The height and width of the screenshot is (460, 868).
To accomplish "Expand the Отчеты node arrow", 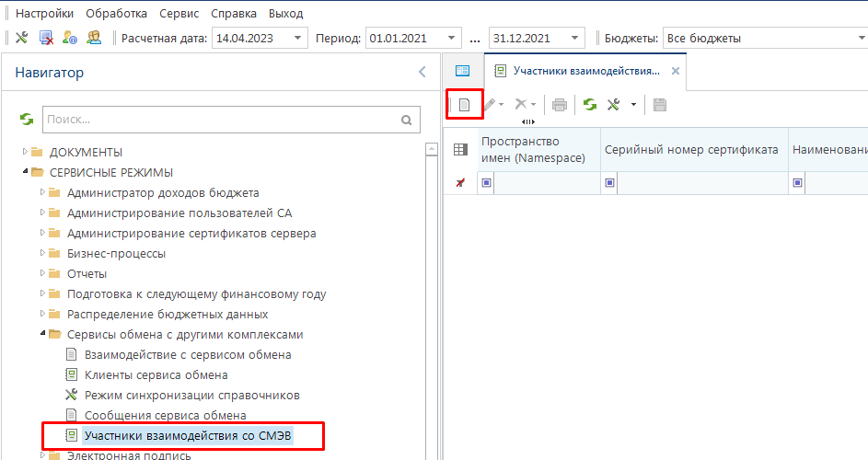I will click(x=42, y=273).
